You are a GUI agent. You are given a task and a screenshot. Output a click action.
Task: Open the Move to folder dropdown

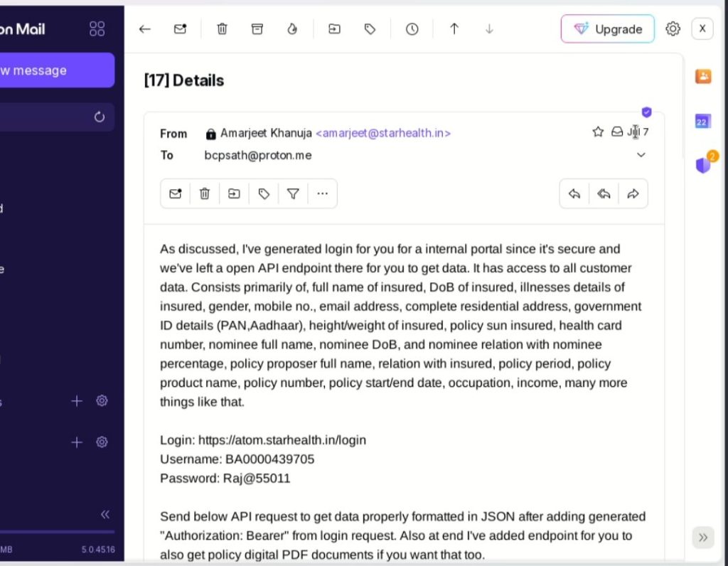(334, 29)
